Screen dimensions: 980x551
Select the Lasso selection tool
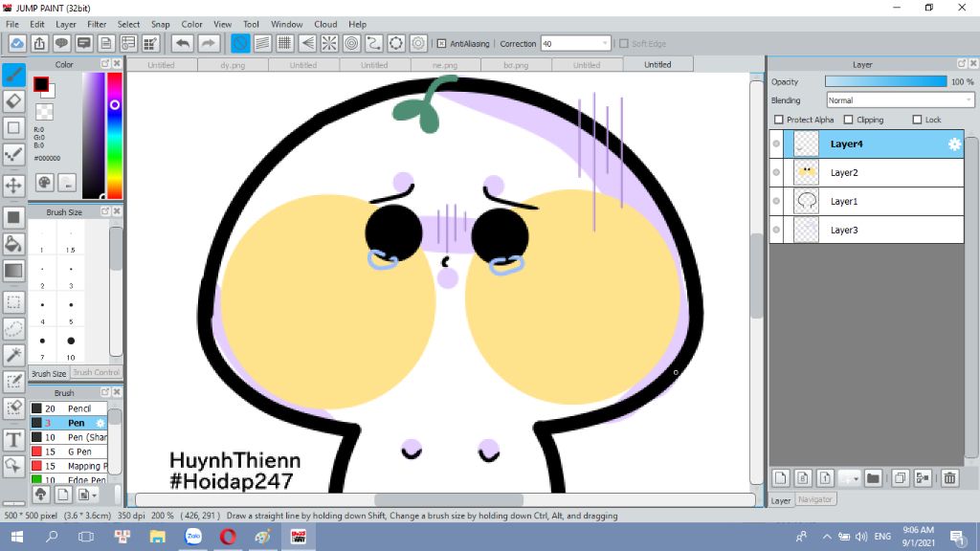click(x=13, y=329)
